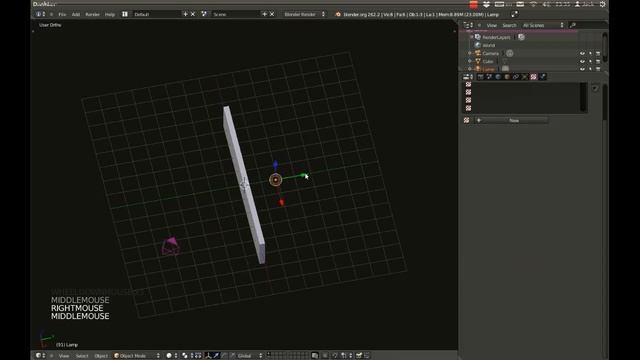Expand the Camera outliner entry
Screen dimensions: 640x360
coord(470,53)
